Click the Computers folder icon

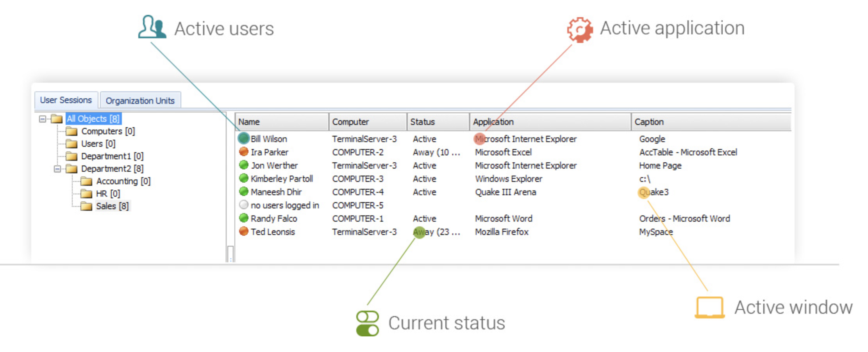71,131
